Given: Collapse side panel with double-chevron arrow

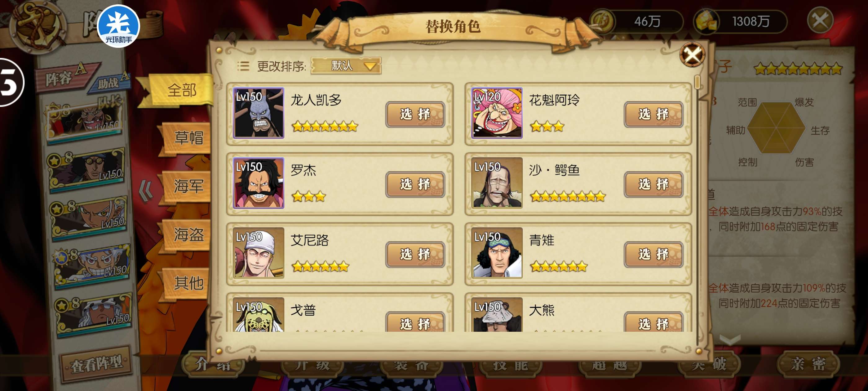Looking at the screenshot, I should (x=146, y=191).
